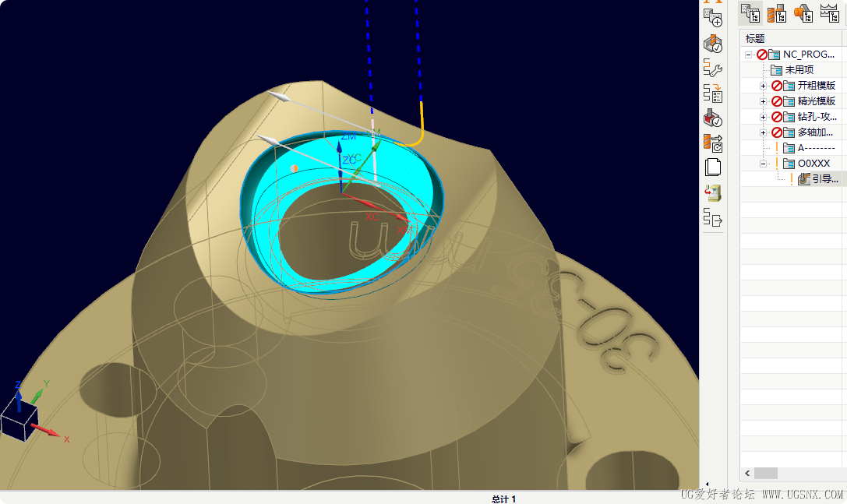
Task: Select the 钻孔-攻... program group
Action: point(817,117)
